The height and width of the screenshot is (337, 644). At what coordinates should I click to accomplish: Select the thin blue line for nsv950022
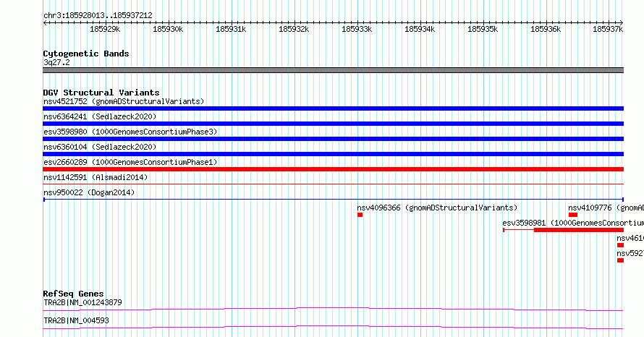point(333,200)
